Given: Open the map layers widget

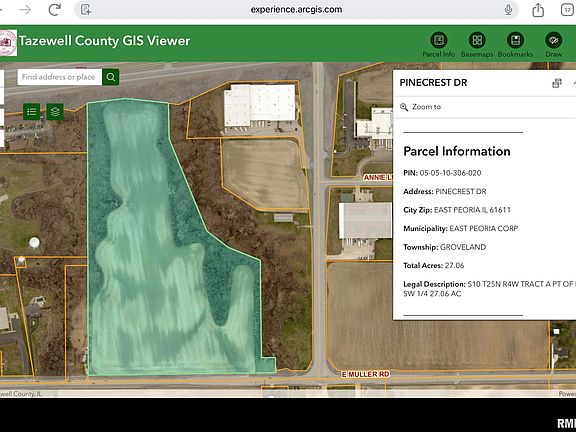Looking at the screenshot, I should coord(55,112).
